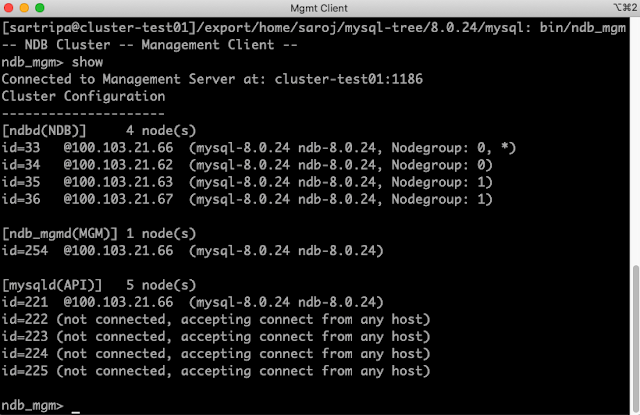Click the id=33 node line

pos(259,148)
